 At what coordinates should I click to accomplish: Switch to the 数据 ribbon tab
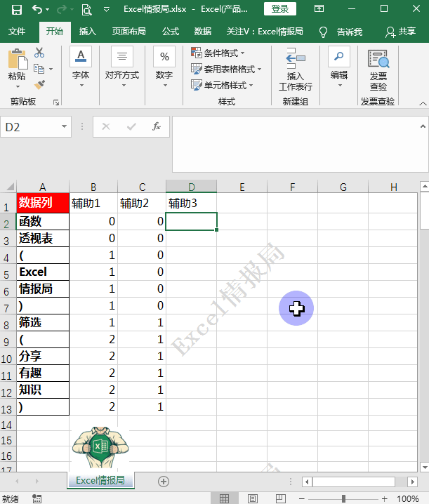(x=203, y=31)
